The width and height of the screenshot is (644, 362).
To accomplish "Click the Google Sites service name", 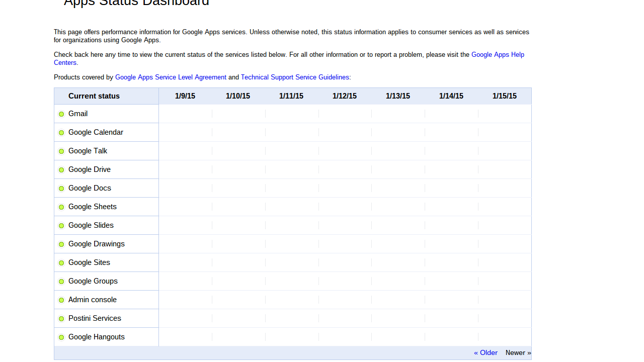I will point(89,262).
